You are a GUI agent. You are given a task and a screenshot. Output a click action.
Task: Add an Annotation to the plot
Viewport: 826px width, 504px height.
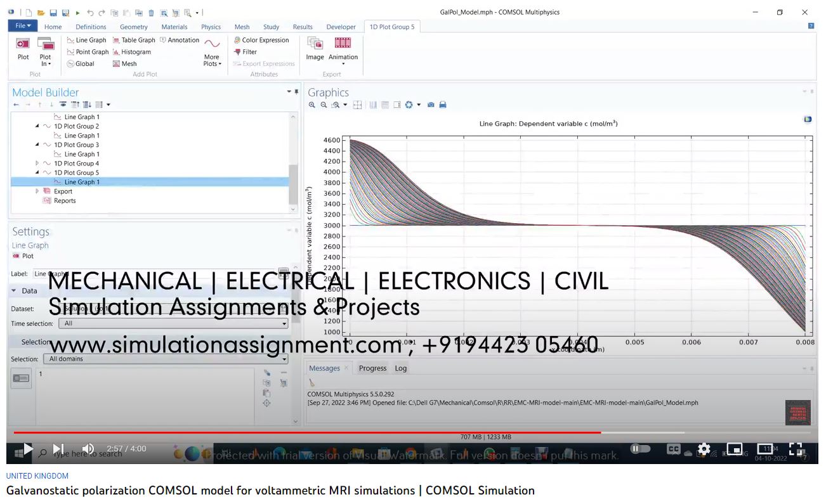click(180, 40)
